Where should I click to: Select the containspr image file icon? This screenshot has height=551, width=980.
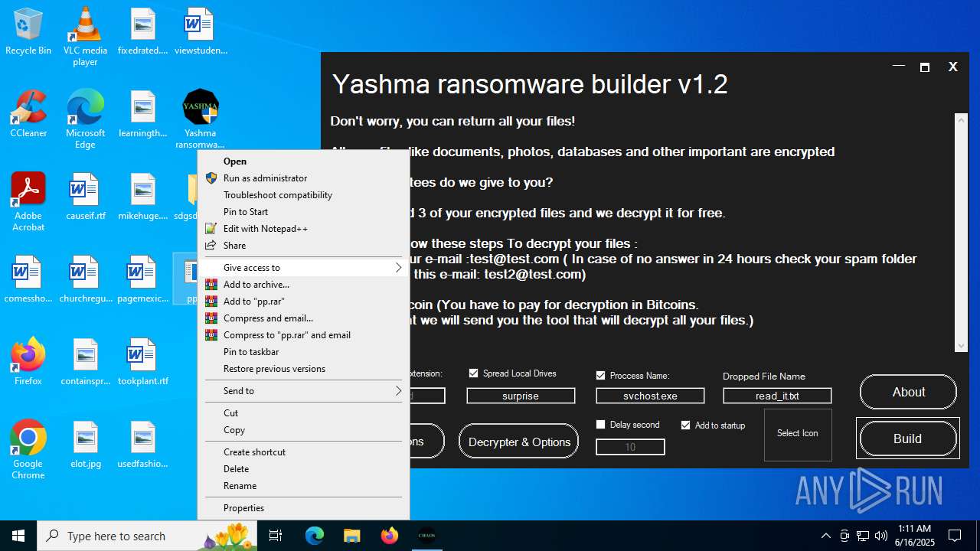tap(85, 362)
